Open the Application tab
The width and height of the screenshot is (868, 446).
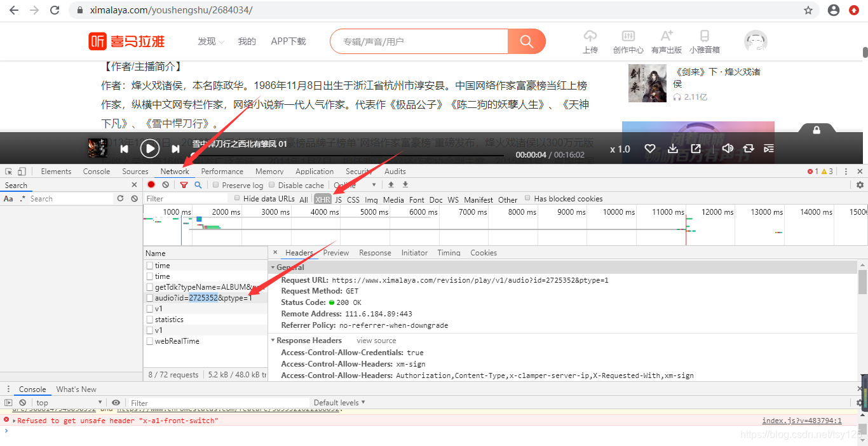(x=315, y=172)
